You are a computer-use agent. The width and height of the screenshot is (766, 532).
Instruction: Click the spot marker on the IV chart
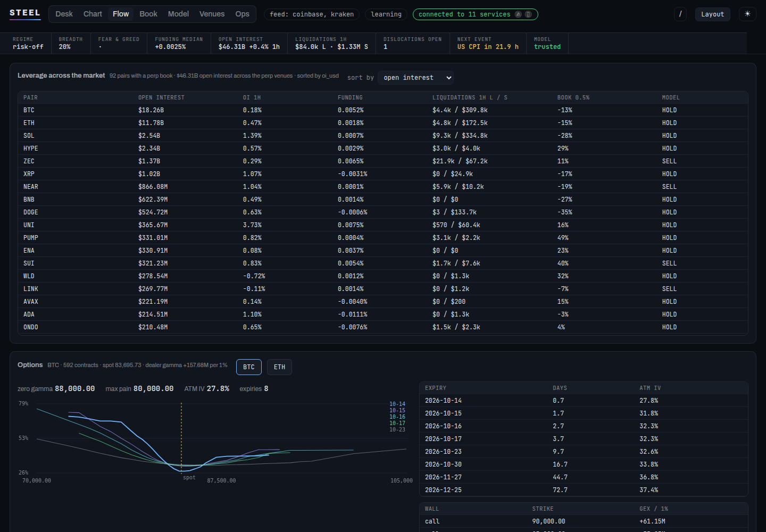coord(189,478)
